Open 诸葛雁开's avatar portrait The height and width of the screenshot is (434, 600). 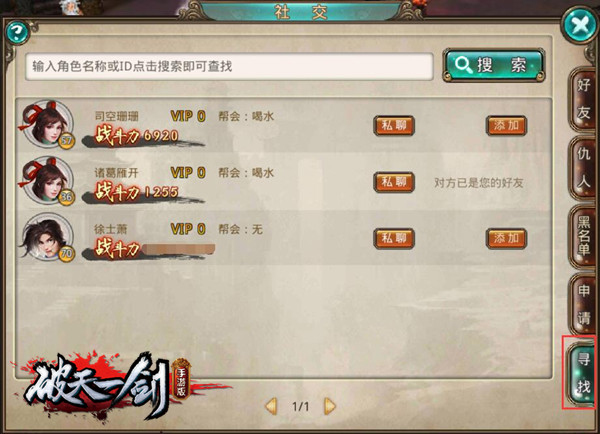(47, 181)
